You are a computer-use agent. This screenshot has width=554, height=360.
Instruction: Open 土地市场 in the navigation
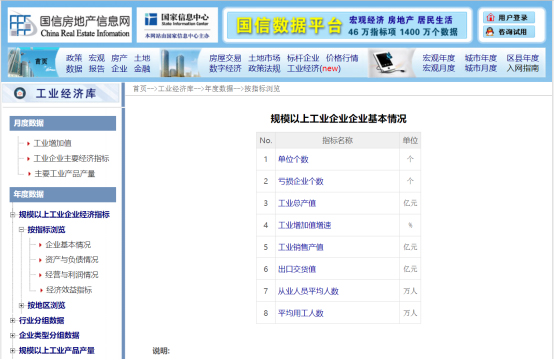click(264, 58)
